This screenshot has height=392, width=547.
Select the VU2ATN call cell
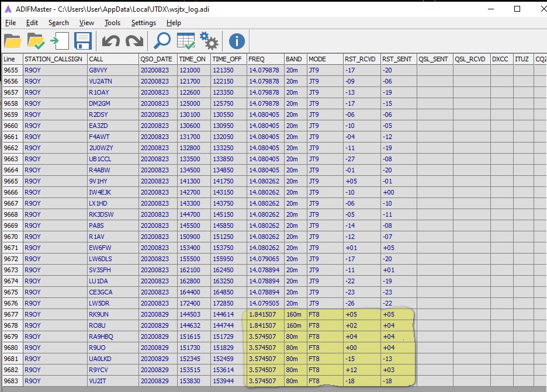click(x=100, y=81)
